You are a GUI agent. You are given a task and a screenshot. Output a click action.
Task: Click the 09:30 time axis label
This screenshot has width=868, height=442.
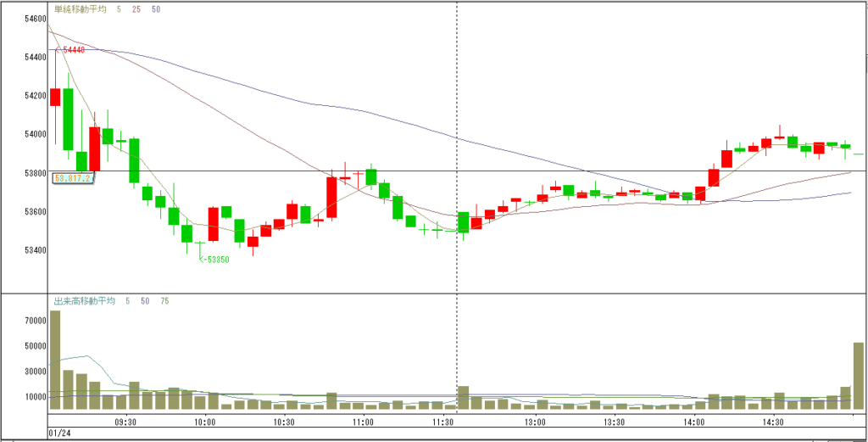pos(125,422)
